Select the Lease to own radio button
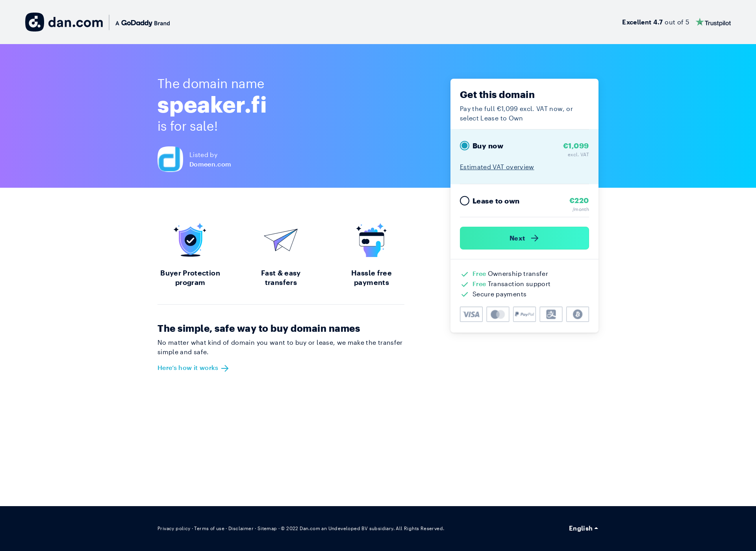 464,201
